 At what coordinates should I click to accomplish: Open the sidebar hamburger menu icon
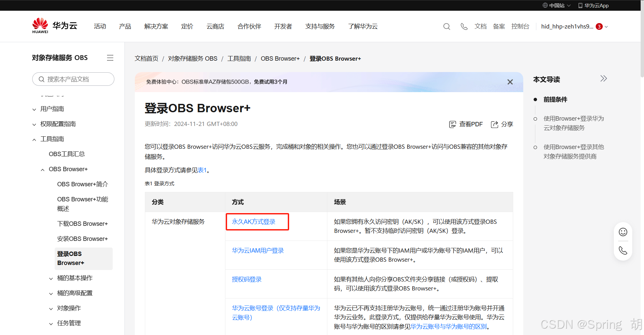(x=110, y=58)
